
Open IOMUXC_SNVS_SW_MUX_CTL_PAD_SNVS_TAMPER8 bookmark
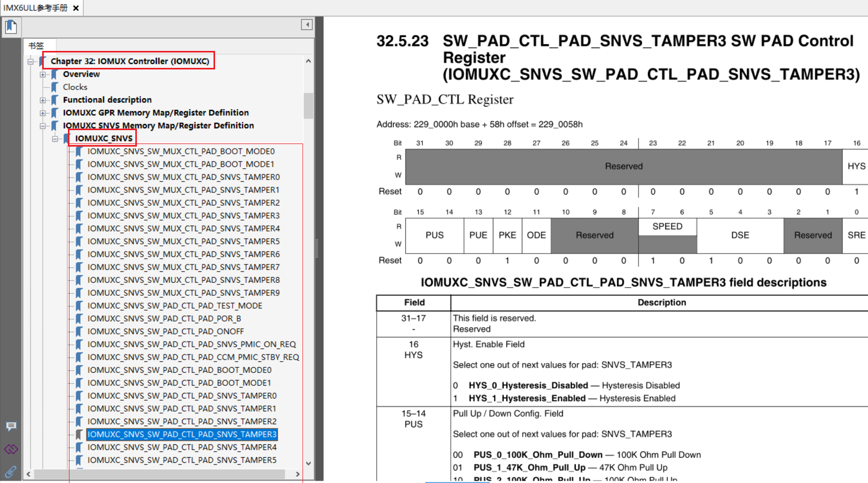[x=184, y=280]
